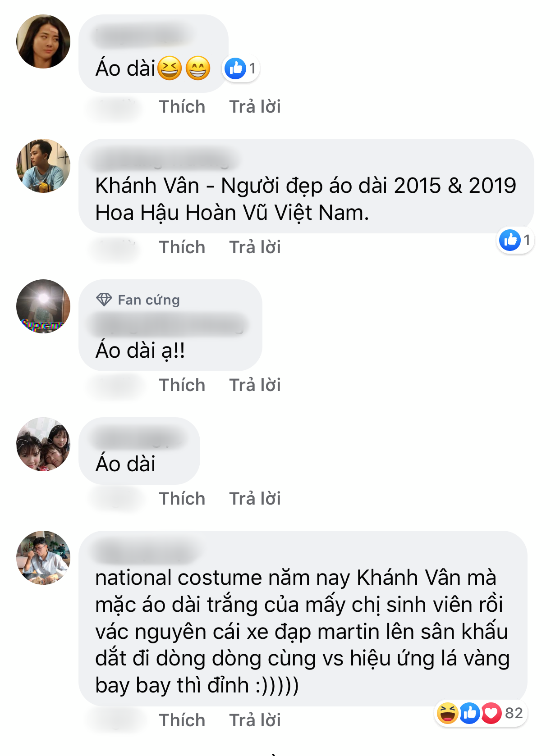This screenshot has width=560, height=756.
Task: Like the first 'Áo dài' emoji comment
Action: [x=182, y=107]
